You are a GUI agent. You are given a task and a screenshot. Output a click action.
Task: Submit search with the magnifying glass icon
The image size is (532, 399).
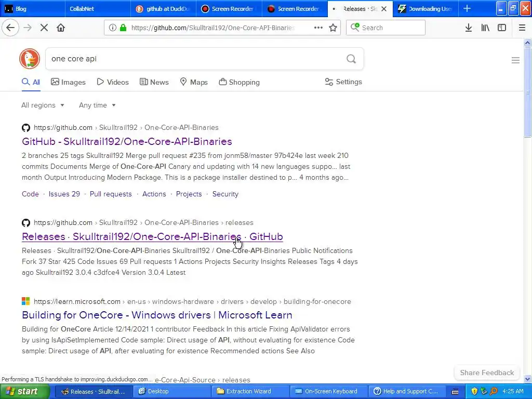click(x=351, y=59)
